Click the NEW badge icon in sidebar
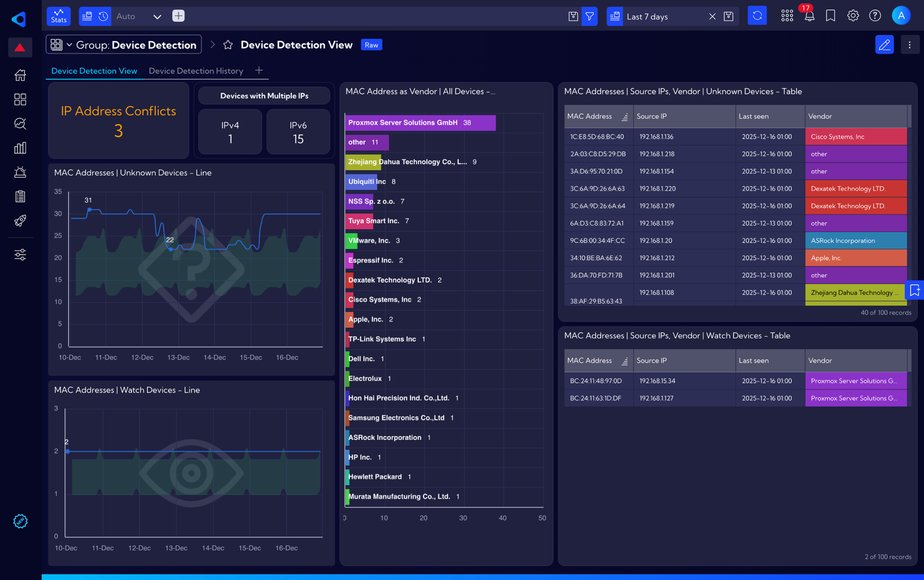This screenshot has height=580, width=924. 20,521
